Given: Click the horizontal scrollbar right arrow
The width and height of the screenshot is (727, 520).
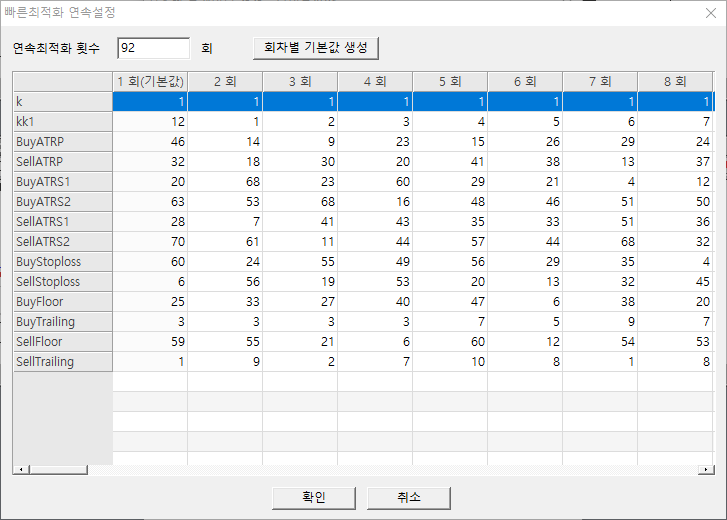Looking at the screenshot, I should pyautogui.click(x=708, y=469).
